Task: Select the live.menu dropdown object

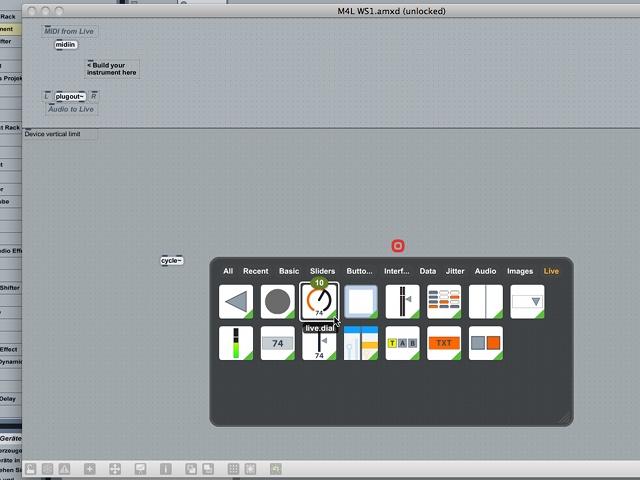Action: [527, 302]
